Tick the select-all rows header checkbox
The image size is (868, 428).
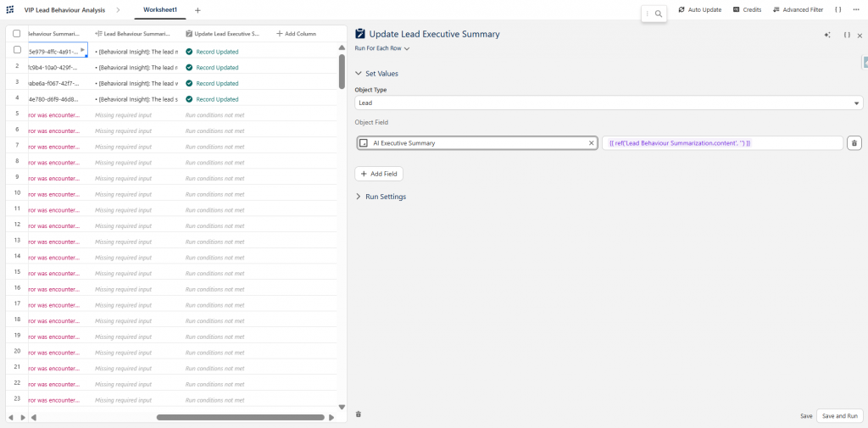coord(17,33)
